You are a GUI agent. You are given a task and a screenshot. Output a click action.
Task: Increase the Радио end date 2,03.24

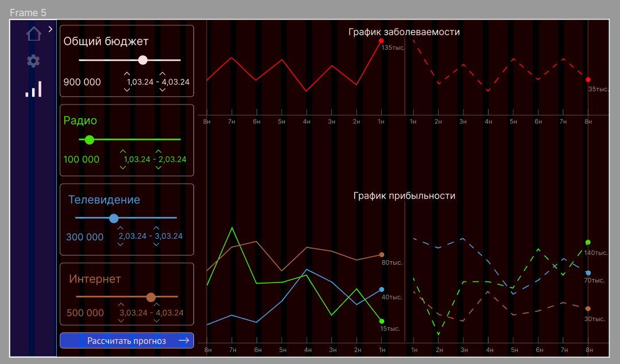pyautogui.click(x=158, y=152)
